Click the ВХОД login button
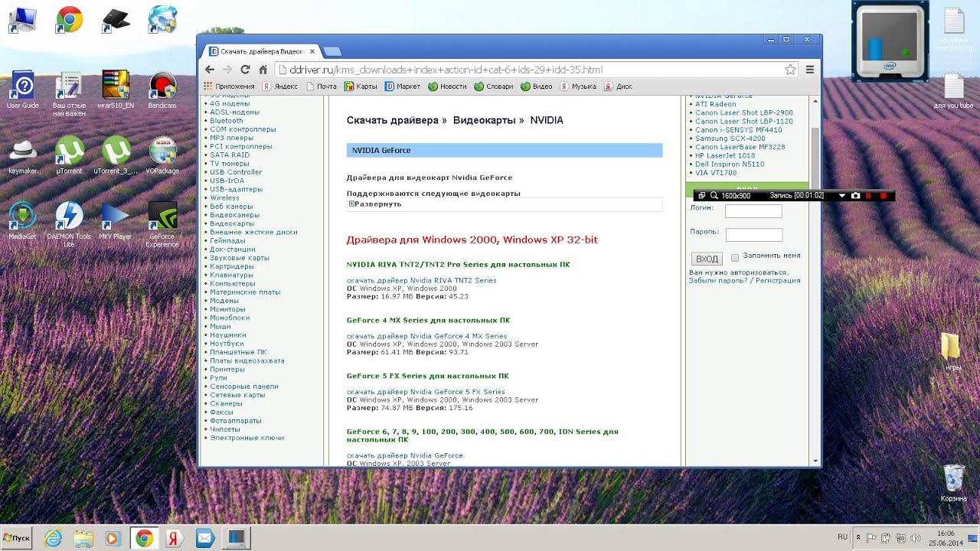 (707, 259)
